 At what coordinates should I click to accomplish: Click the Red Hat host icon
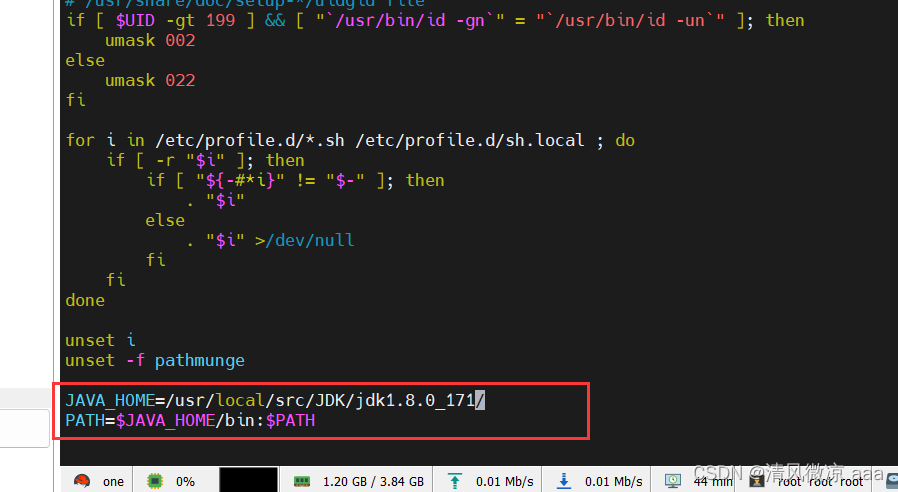click(82, 481)
